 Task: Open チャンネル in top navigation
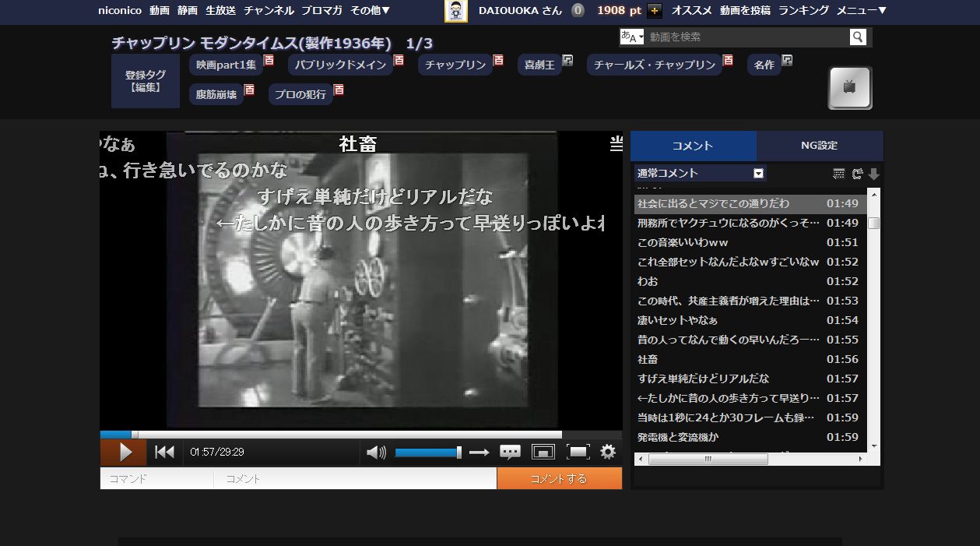pyautogui.click(x=269, y=10)
